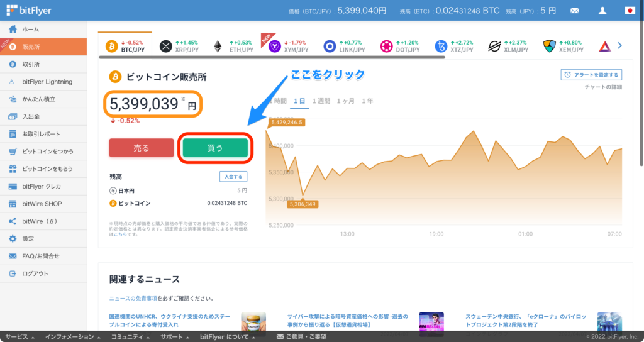
Task: Click the page vertical scrollbar
Action: click(x=641, y=94)
